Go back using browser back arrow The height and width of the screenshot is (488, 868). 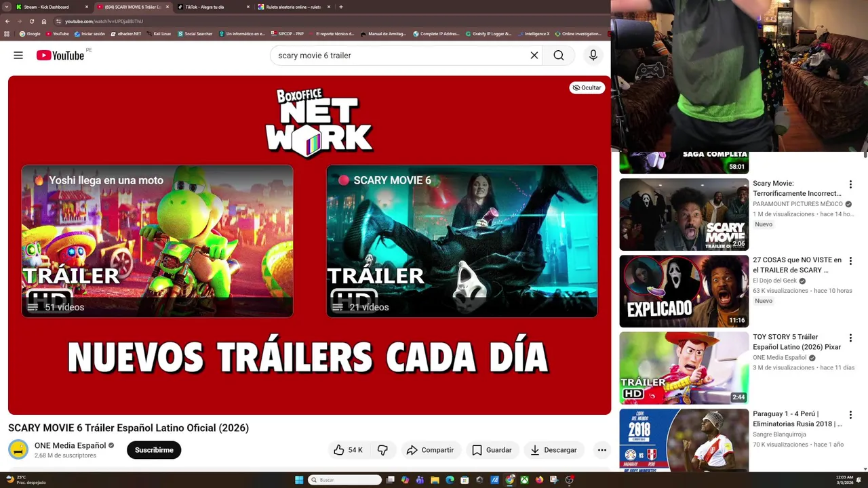tap(7, 21)
